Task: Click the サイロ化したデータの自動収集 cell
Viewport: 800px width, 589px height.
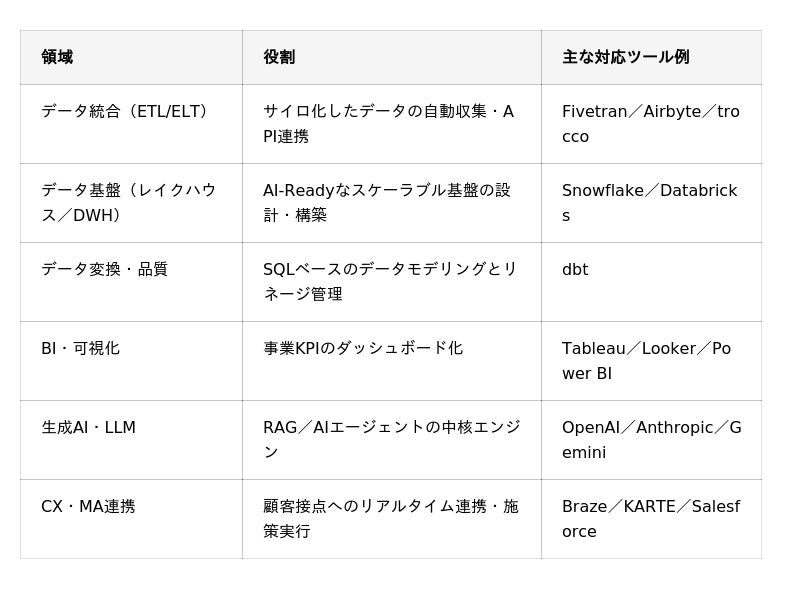Action: [392, 124]
